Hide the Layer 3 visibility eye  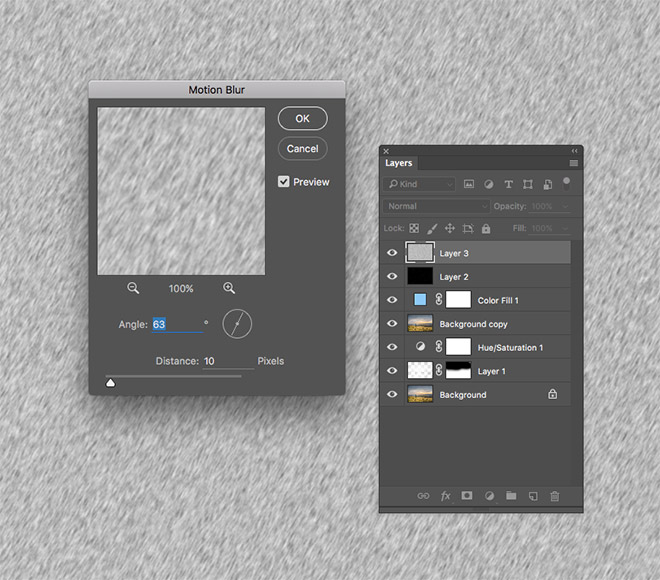[392, 253]
